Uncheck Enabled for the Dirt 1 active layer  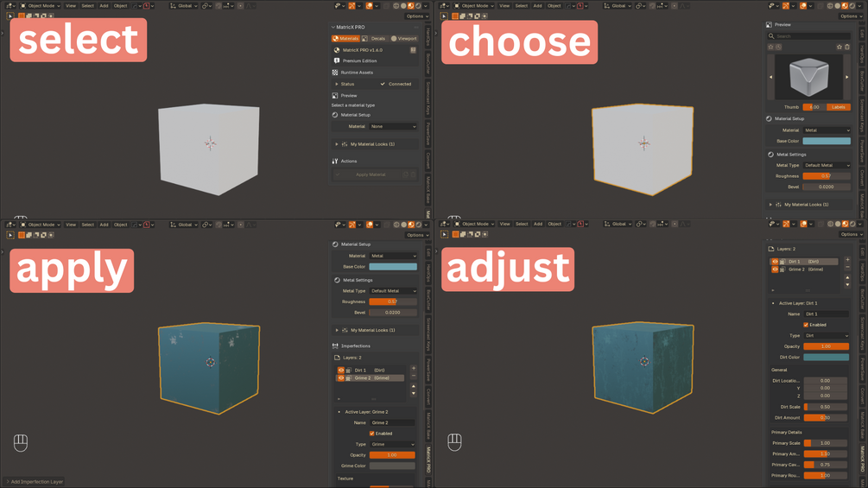tap(806, 326)
